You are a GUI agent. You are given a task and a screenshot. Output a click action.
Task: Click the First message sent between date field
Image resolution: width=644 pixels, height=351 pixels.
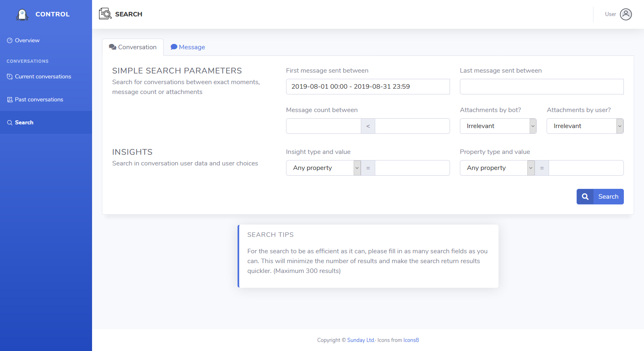[367, 87]
